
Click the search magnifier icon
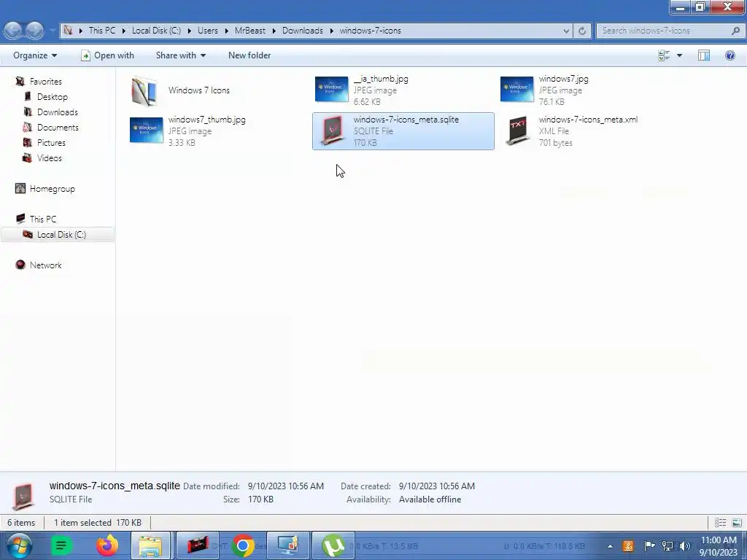[735, 31]
